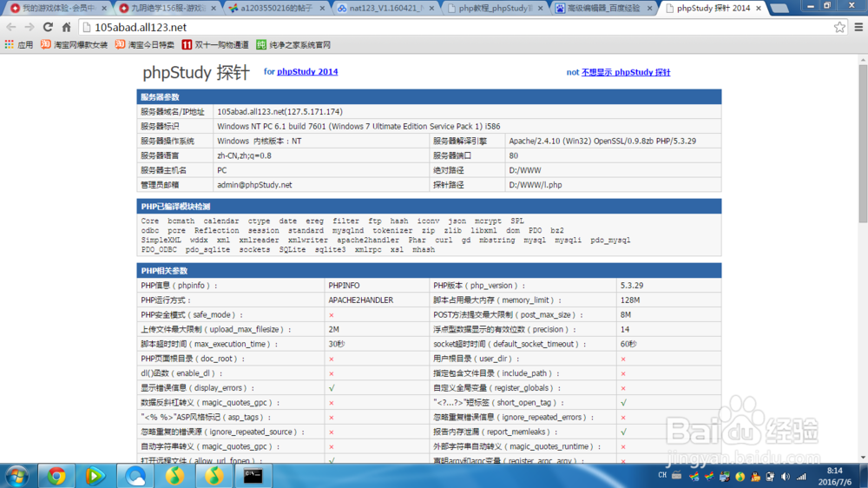The image size is (868, 488).
Task: Open Chrome from the taskbar
Action: (56, 476)
